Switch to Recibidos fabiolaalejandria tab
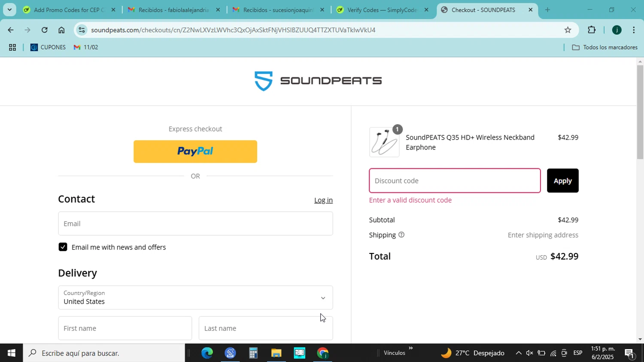 point(173,9)
